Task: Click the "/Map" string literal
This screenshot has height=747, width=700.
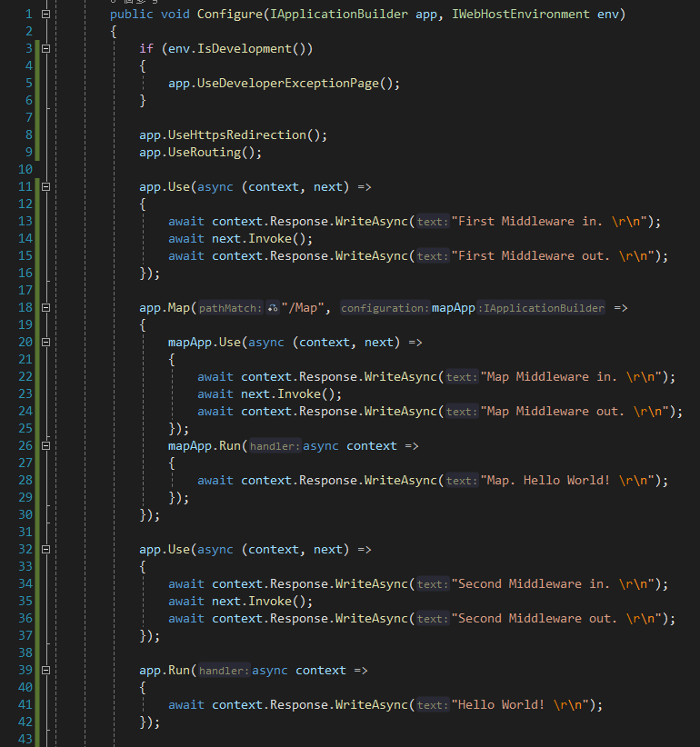Action: coord(303,308)
